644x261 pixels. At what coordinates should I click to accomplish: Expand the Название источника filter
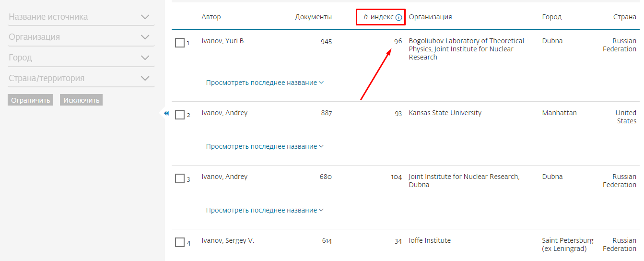(x=145, y=17)
